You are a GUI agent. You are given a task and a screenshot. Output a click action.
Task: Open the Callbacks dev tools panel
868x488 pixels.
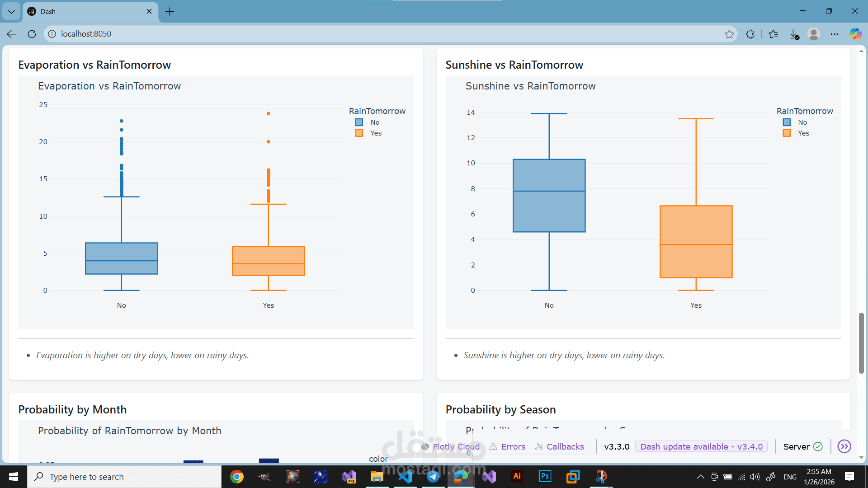pos(560,446)
